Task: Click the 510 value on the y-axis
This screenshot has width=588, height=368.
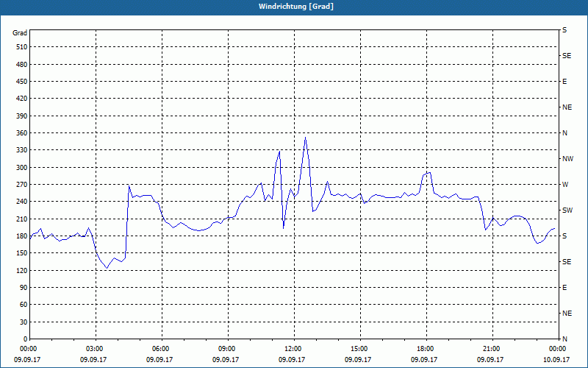Action: (x=22, y=47)
